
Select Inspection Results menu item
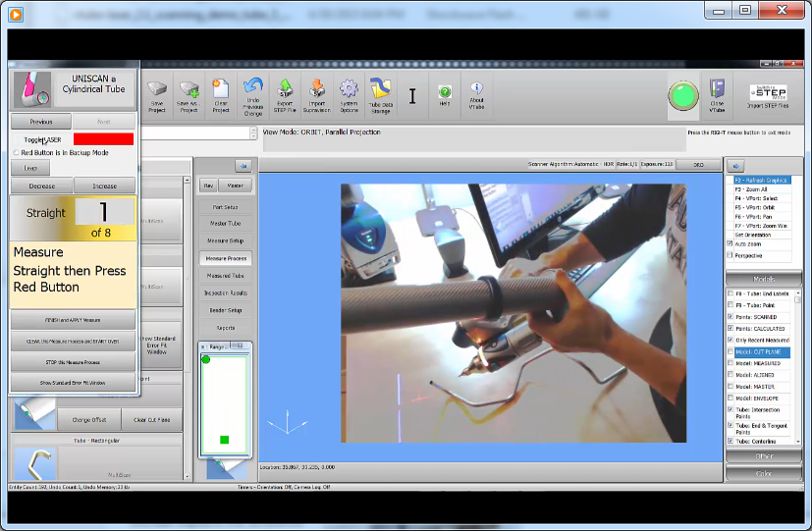pyautogui.click(x=225, y=292)
